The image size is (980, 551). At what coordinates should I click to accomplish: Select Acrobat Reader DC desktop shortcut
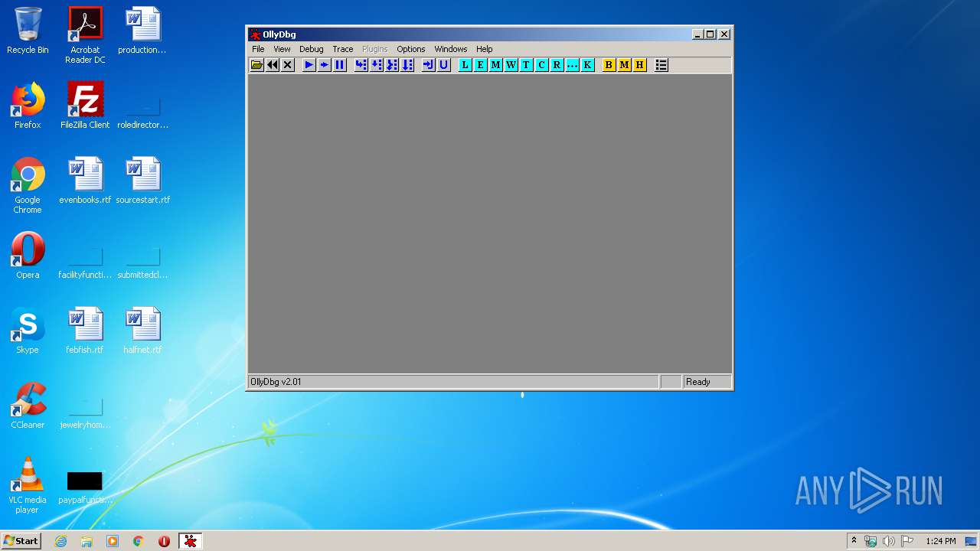tap(85, 35)
